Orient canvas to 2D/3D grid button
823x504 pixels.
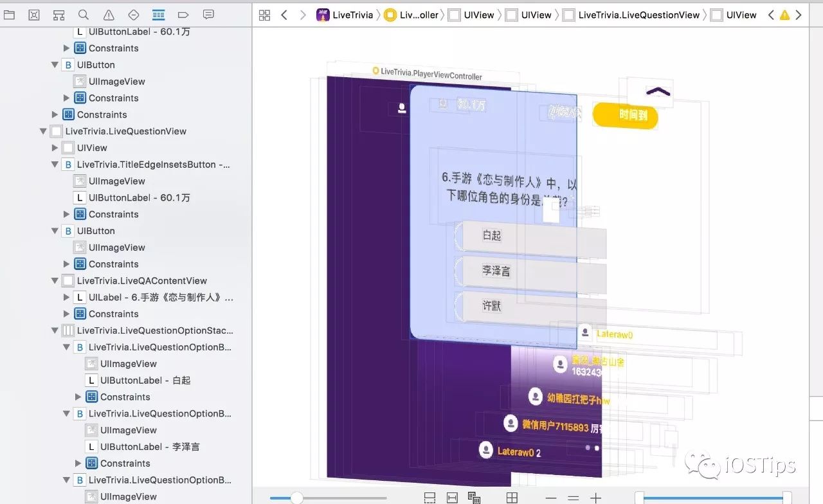point(512,498)
